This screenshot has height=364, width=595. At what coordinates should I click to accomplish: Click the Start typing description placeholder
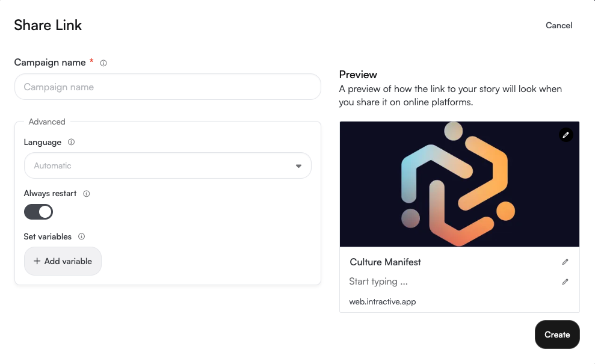[378, 282]
